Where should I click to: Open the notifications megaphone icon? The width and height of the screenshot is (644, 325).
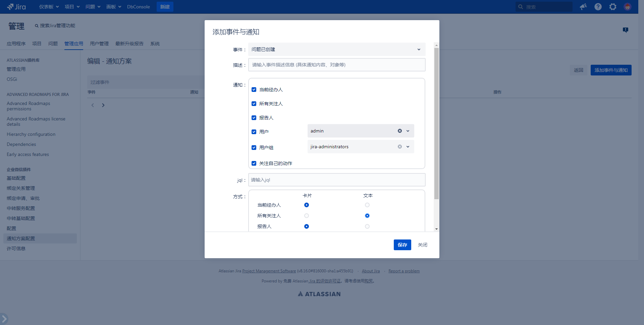(x=583, y=7)
